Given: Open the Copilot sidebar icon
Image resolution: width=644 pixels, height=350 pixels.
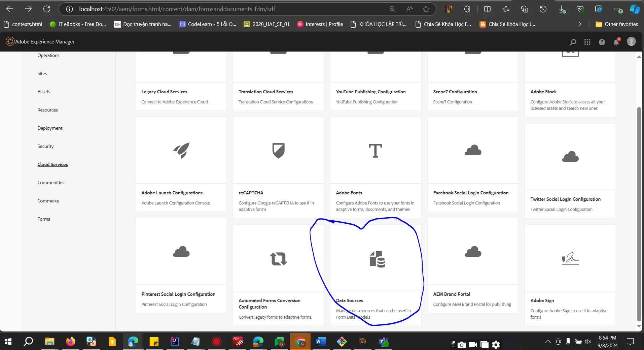Looking at the screenshot, I should (635, 9).
